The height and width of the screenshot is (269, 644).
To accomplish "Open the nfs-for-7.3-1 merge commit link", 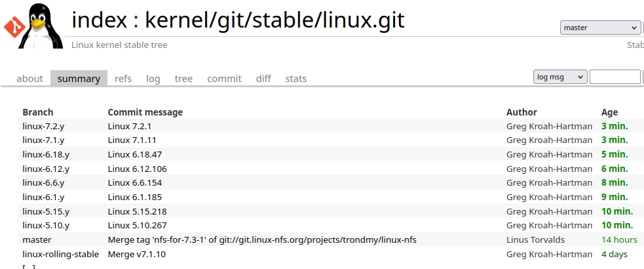I will pyautogui.click(x=262, y=239).
